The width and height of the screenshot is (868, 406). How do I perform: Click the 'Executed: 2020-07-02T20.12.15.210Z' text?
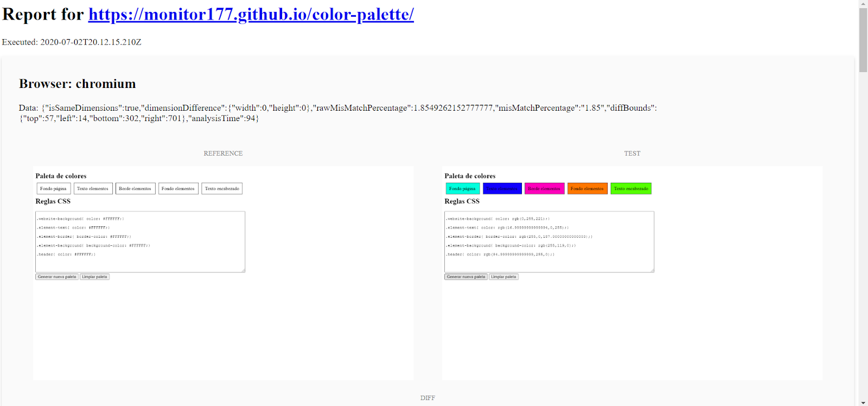[72, 42]
